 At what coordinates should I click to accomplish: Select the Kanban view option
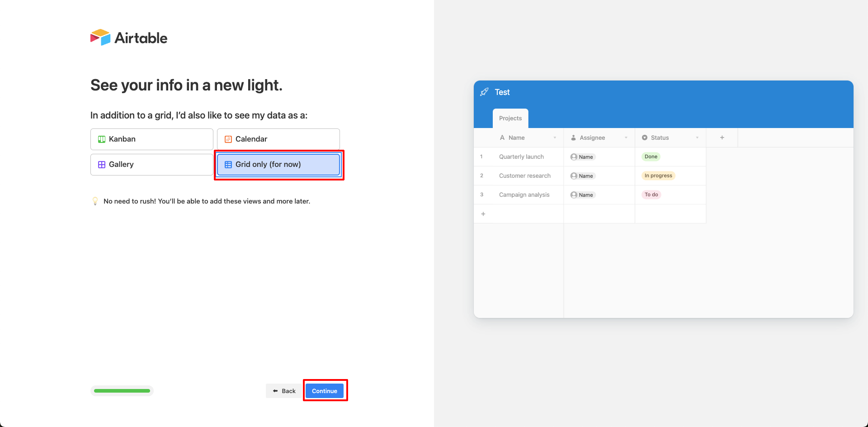(x=152, y=139)
